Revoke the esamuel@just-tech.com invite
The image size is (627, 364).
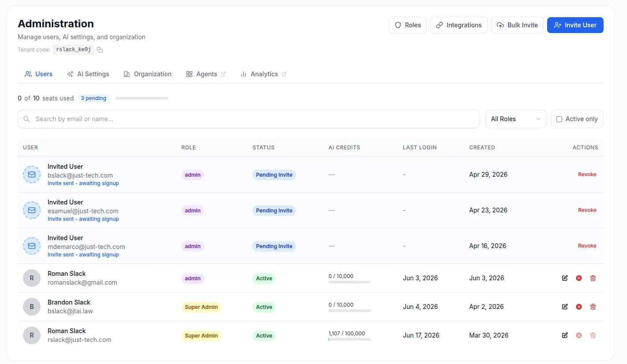point(587,210)
